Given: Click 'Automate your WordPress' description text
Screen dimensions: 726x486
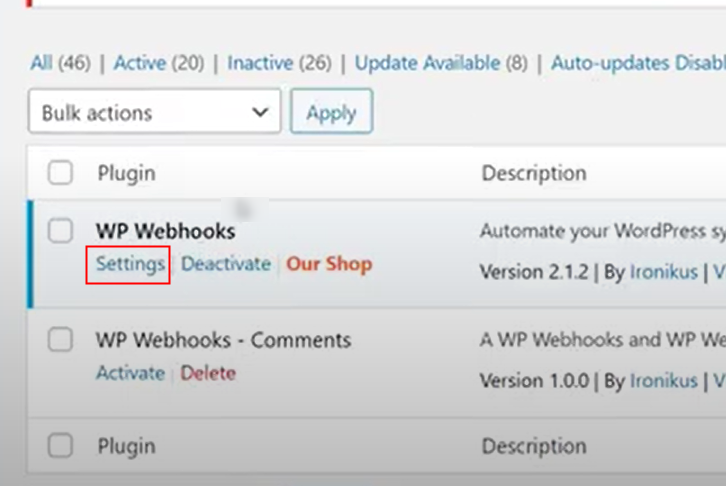Looking at the screenshot, I should [x=603, y=231].
